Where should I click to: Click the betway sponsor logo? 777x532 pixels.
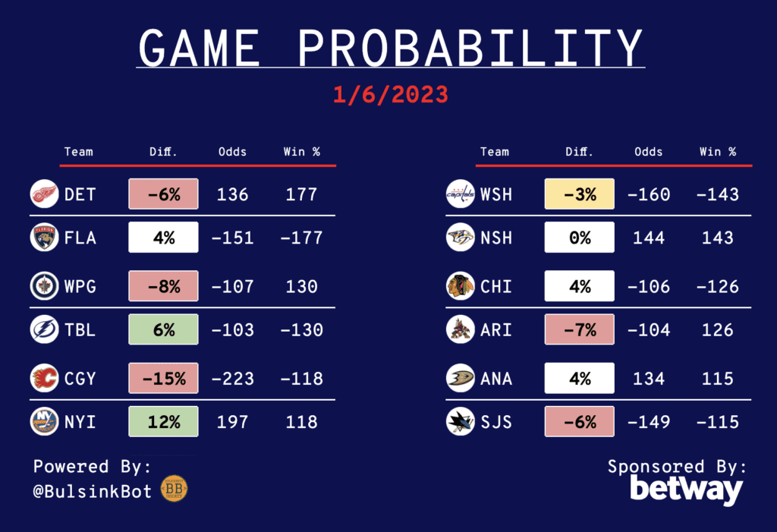pos(686,491)
